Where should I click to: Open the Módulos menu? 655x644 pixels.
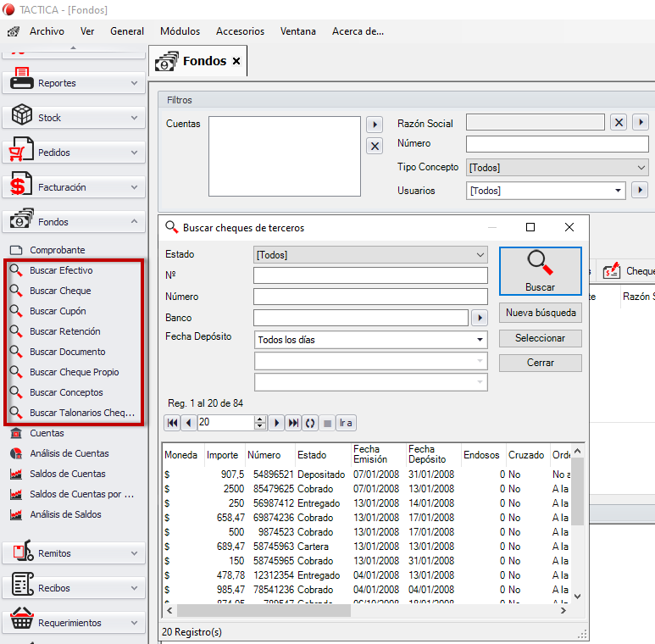[x=180, y=31]
